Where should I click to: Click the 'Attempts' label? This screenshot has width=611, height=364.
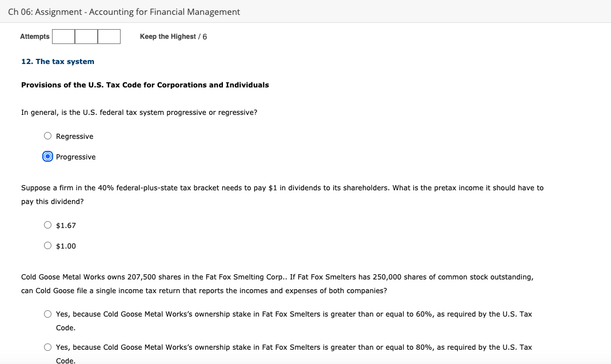coord(34,36)
